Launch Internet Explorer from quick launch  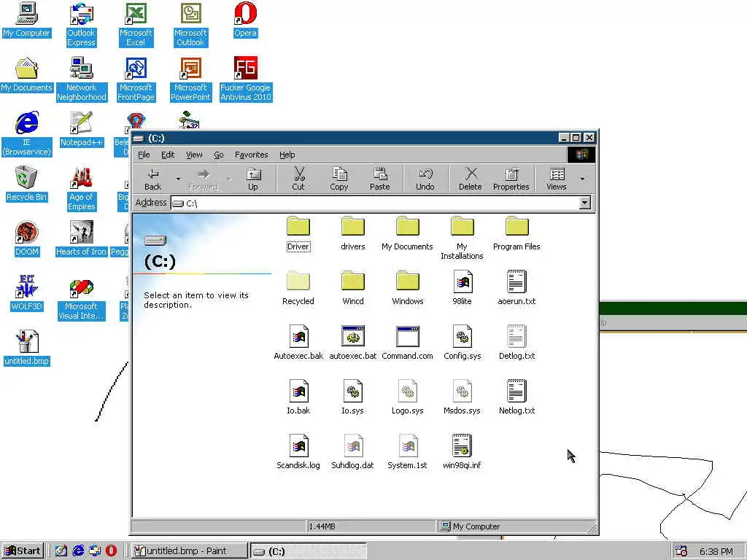click(77, 551)
